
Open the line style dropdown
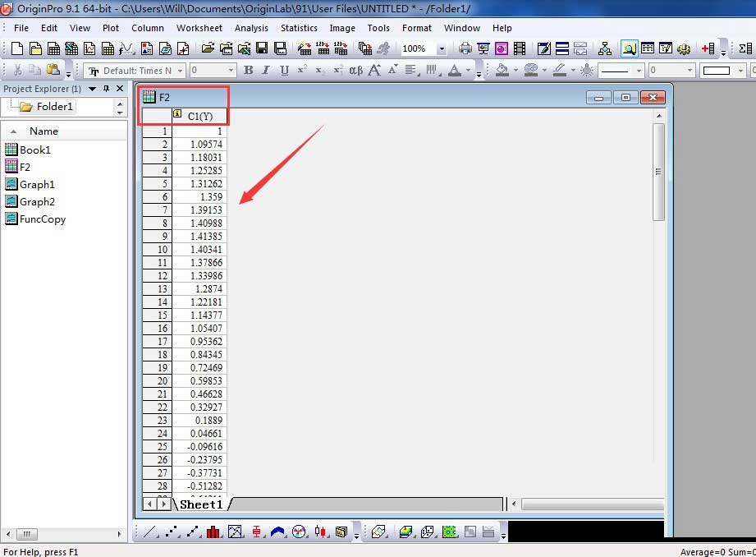click(639, 71)
